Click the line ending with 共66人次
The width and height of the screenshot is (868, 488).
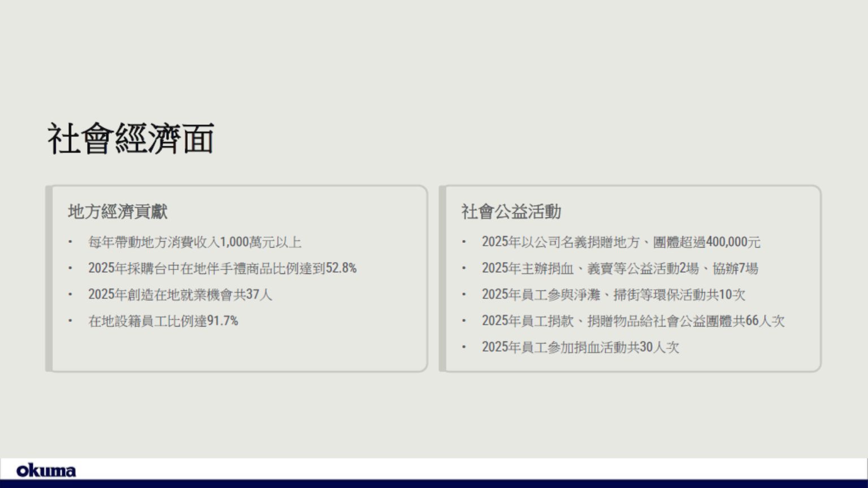coord(633,321)
